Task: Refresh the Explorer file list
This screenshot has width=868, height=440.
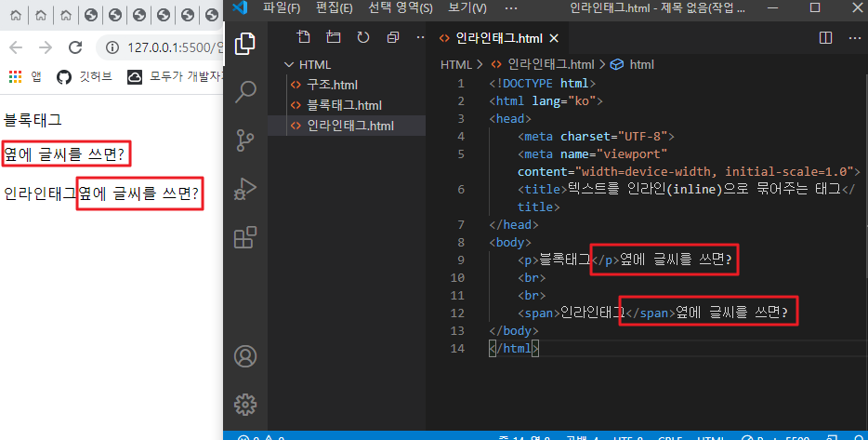Action: 363,37
